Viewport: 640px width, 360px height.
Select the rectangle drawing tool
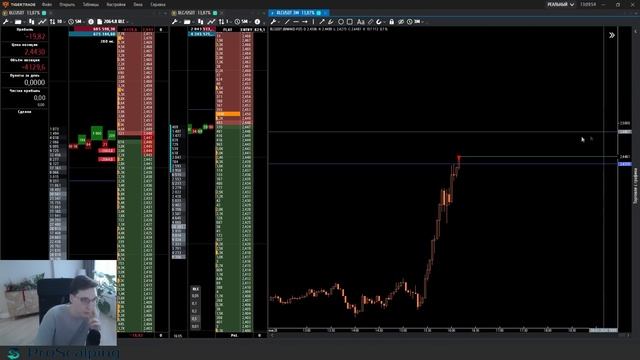[x=350, y=22]
